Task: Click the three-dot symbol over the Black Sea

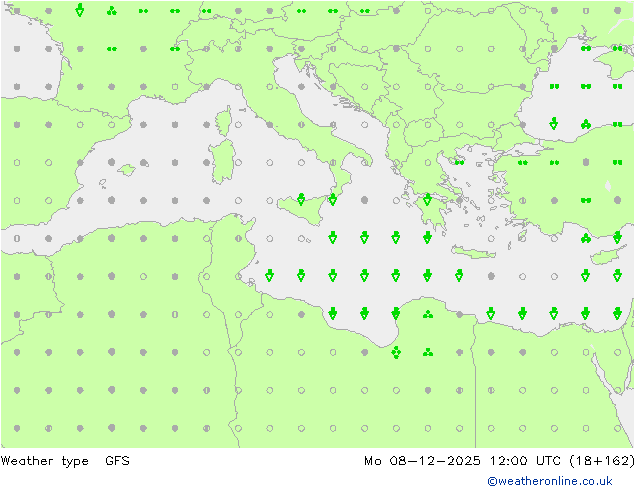Action: (x=585, y=124)
